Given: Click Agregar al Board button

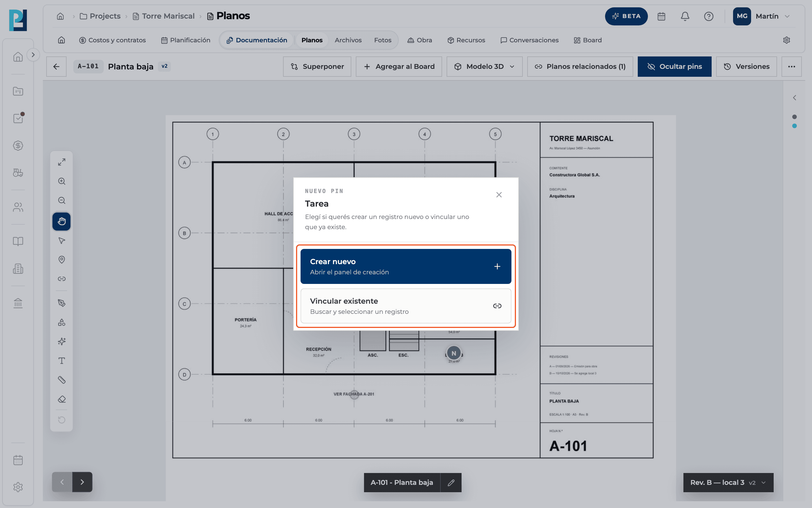Looking at the screenshot, I should point(399,67).
